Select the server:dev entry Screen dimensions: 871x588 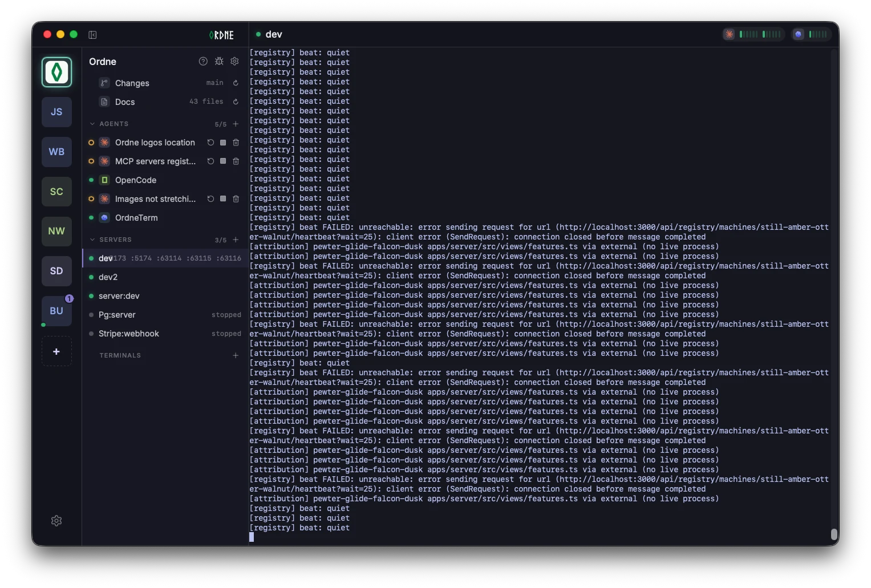(165, 296)
